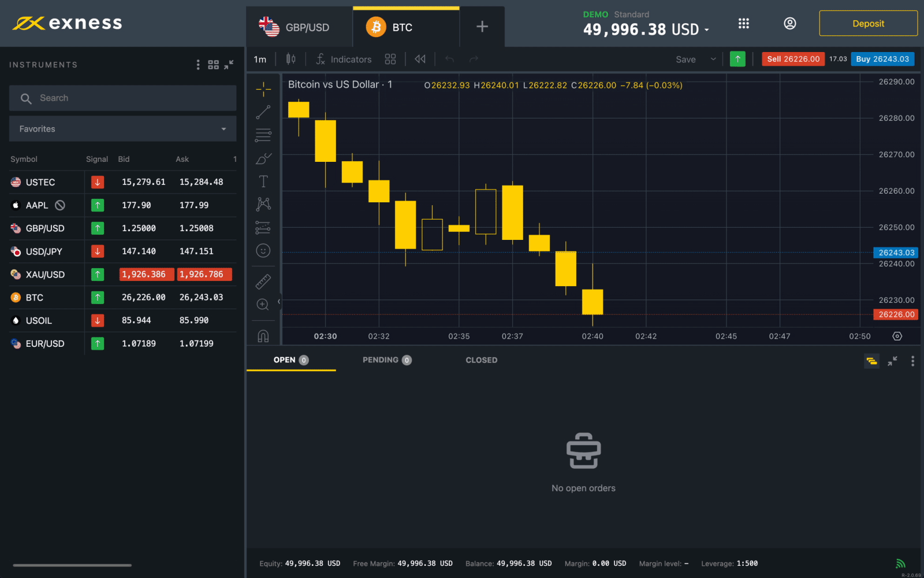Viewport: 924px width, 578px height.
Task: Open the PENDING orders tab
Action: [386, 360]
